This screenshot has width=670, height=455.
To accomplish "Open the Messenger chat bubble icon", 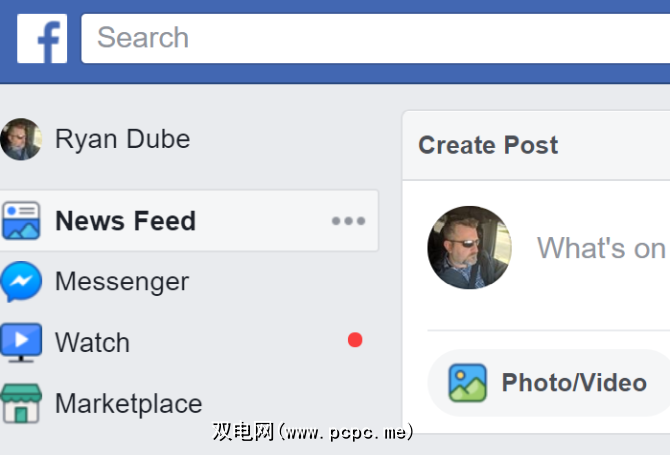I will 21,282.
